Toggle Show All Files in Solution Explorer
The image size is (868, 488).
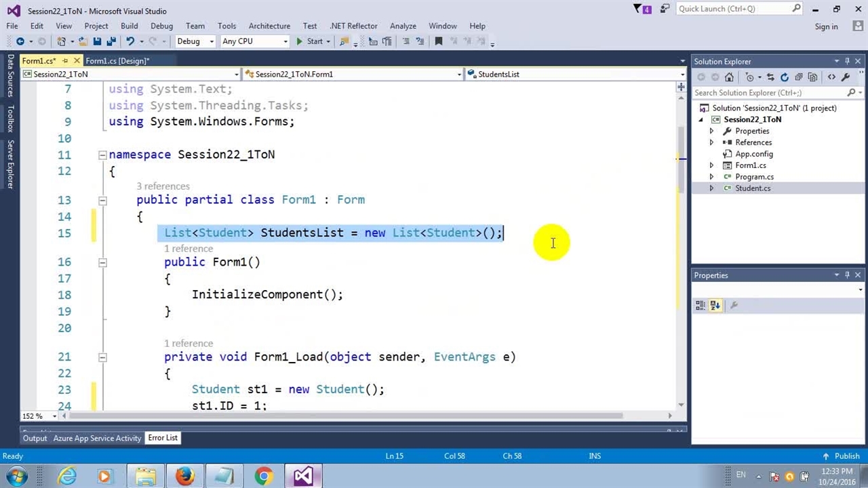point(812,77)
